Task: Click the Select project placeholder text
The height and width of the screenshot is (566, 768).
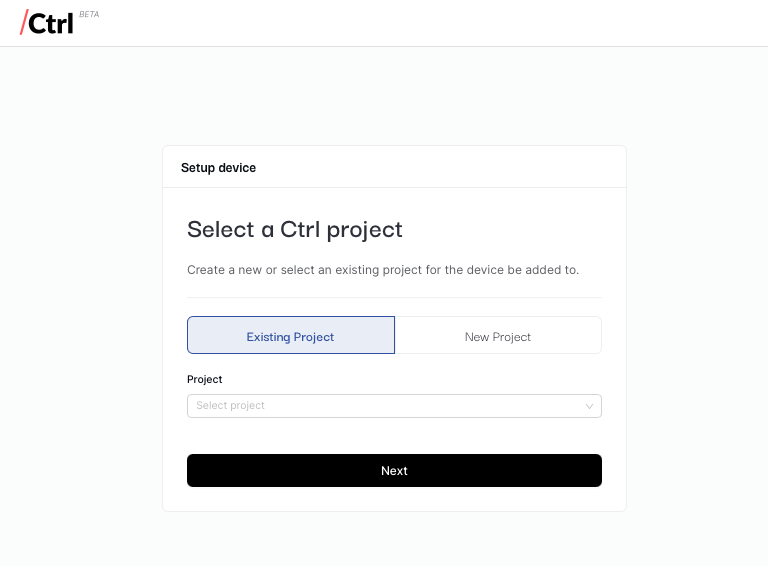Action: pos(231,406)
